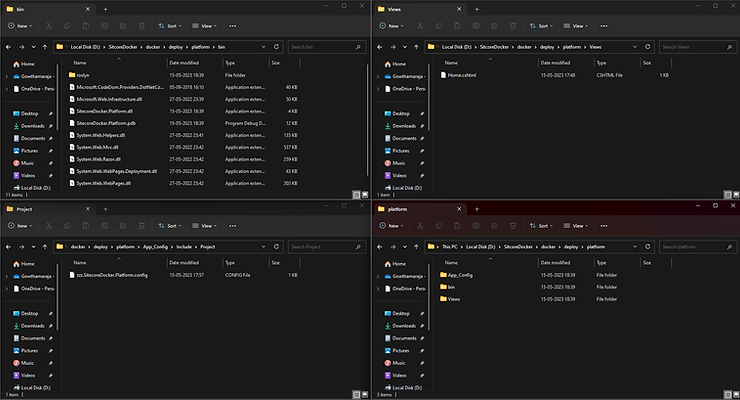Switch to thumbnails view in platform window status bar
Viewport: 740px width, 400px height.
pyautogui.click(x=736, y=394)
